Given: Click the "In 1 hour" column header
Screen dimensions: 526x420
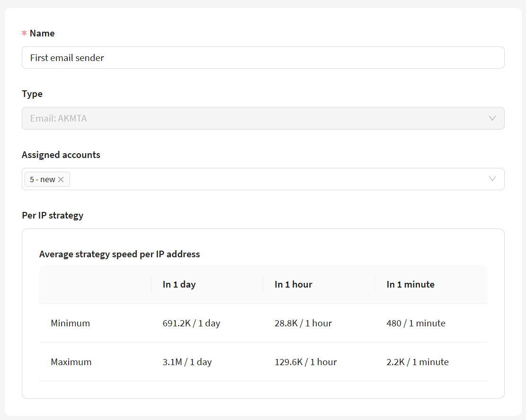Looking at the screenshot, I should 293,284.
